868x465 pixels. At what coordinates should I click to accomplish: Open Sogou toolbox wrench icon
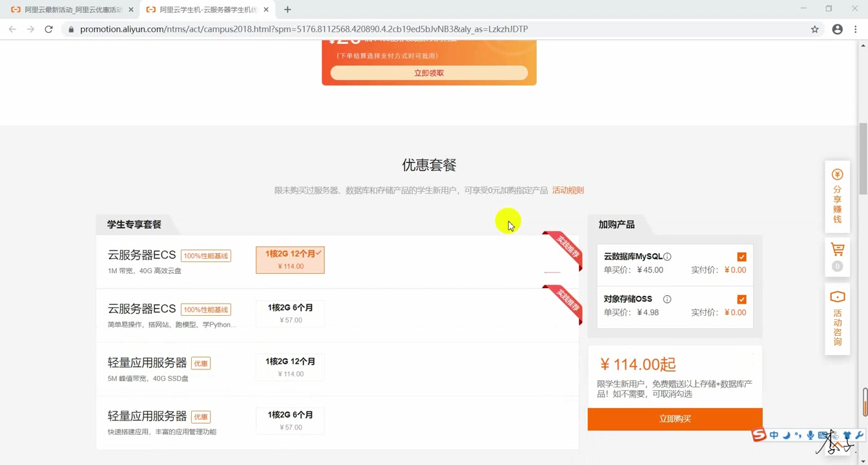pos(859,435)
